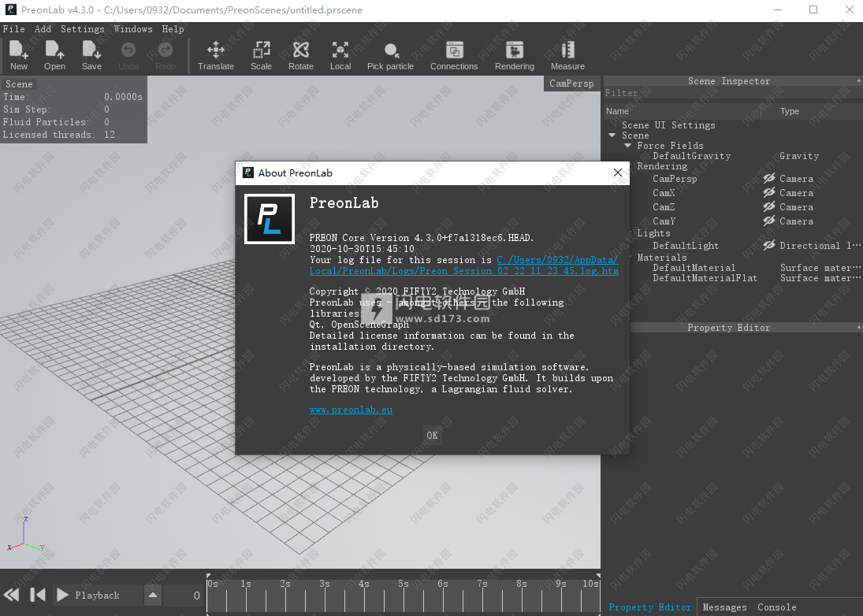Start playback with the play button
Viewport: 863px width, 616px height.
[x=62, y=595]
